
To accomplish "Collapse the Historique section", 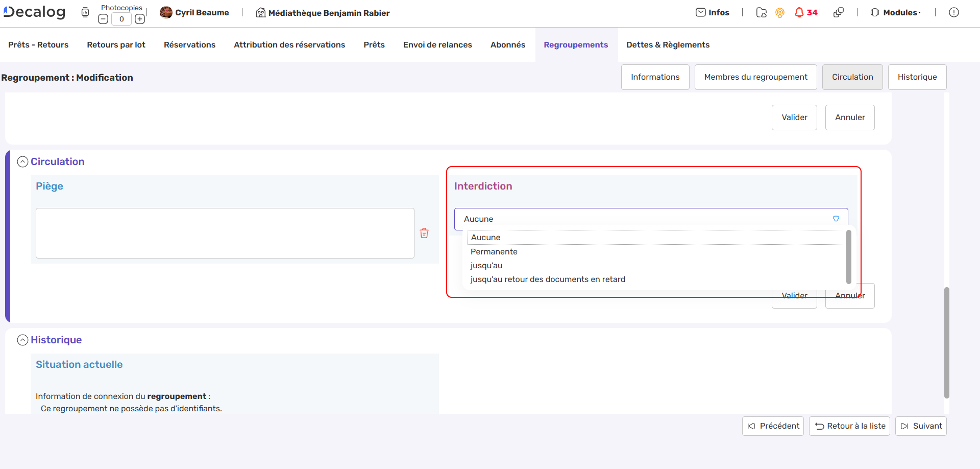I will tap(22, 340).
